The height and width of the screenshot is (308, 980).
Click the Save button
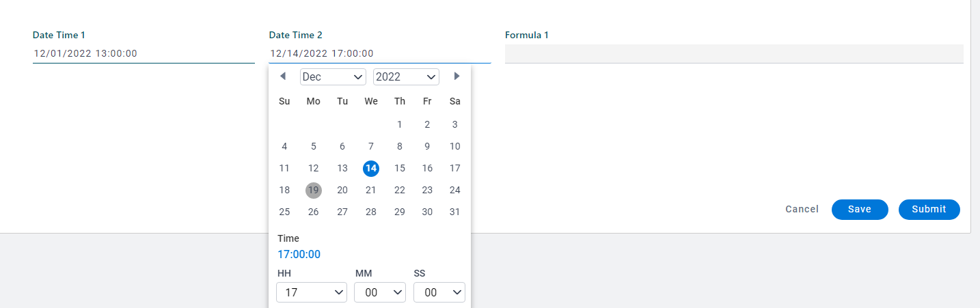[859, 210]
